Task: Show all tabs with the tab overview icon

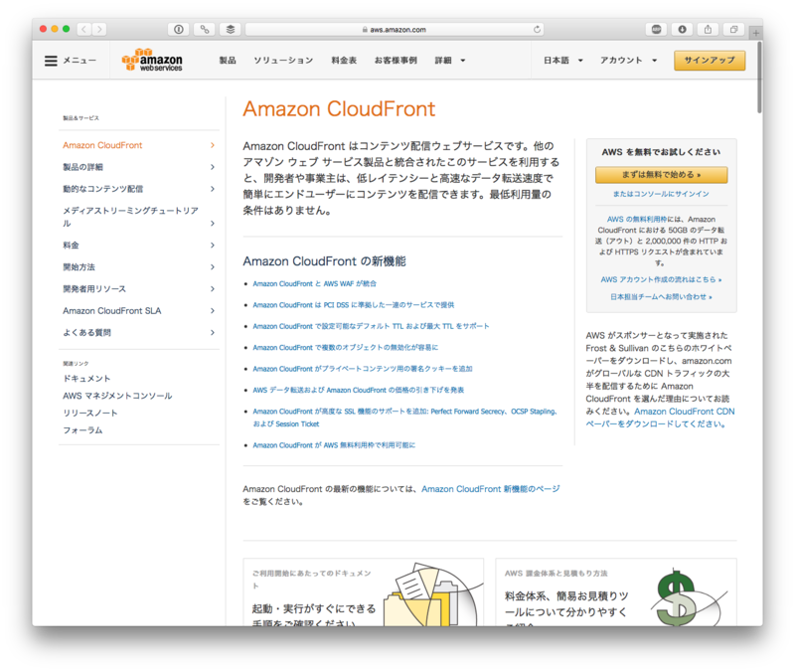Action: click(x=733, y=30)
